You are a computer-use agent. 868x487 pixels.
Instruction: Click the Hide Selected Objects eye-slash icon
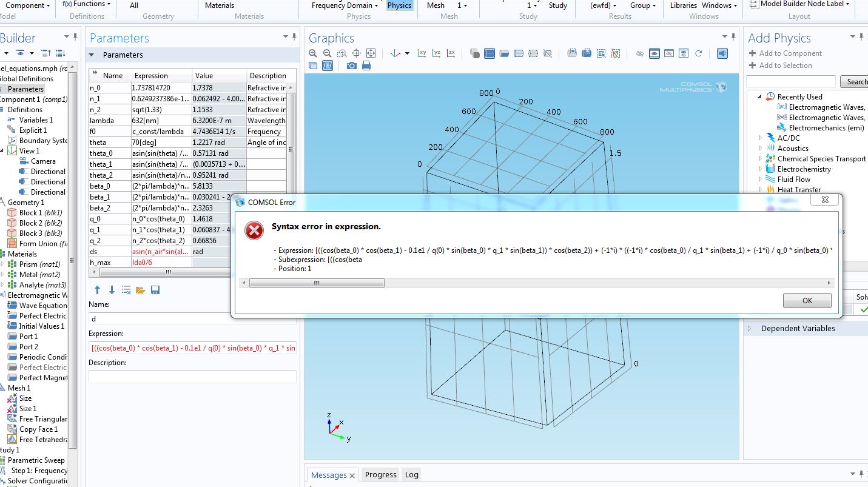640,53
